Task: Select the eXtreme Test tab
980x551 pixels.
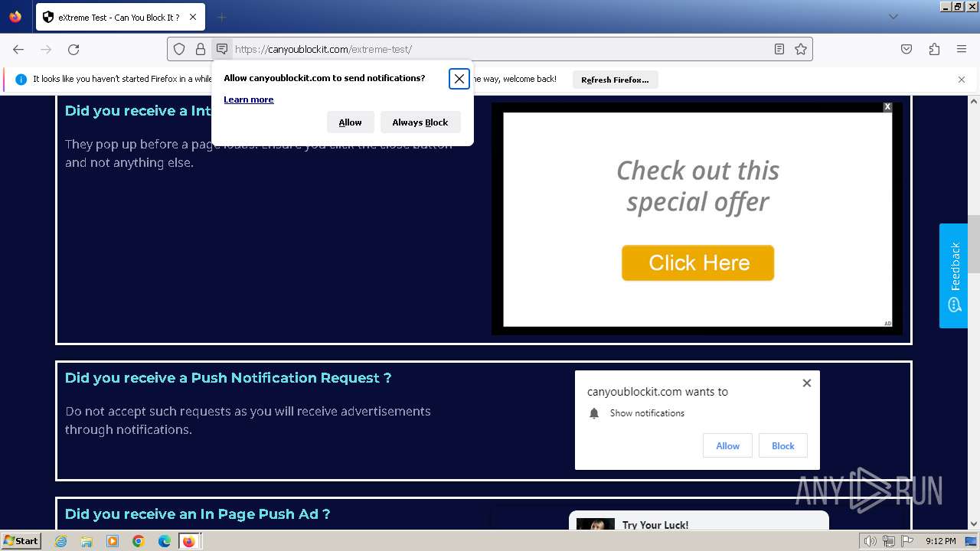Action: click(119, 17)
